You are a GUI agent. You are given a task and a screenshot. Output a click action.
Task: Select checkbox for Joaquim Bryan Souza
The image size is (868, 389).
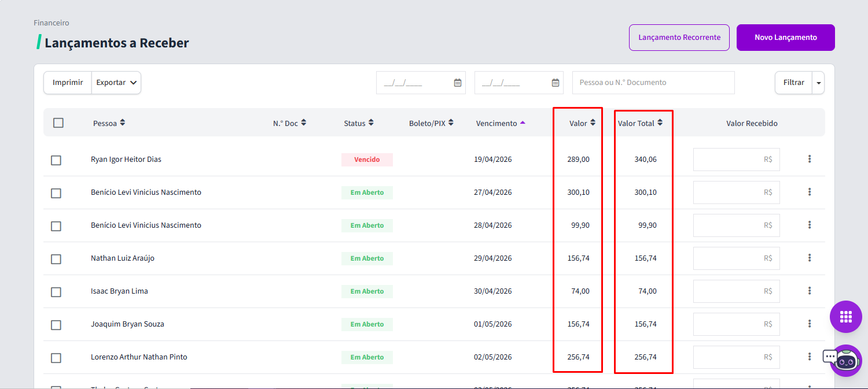(x=56, y=325)
